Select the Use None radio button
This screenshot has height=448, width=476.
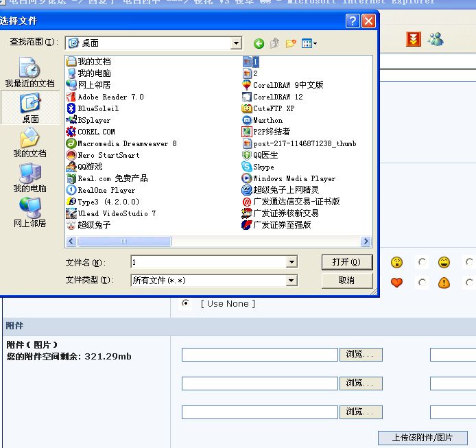click(185, 303)
